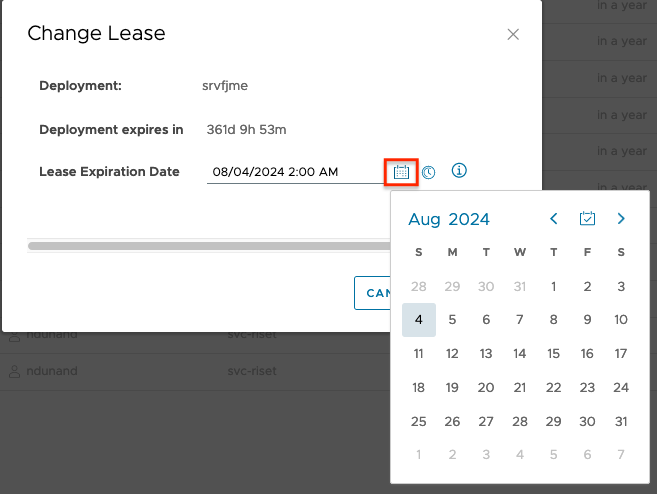Pick August 20 on the calendar
This screenshot has width=657, height=494.
click(486, 388)
